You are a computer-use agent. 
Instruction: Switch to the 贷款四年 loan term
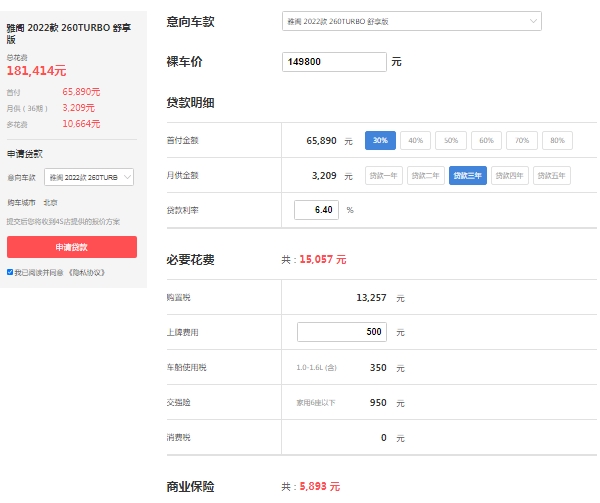509,176
